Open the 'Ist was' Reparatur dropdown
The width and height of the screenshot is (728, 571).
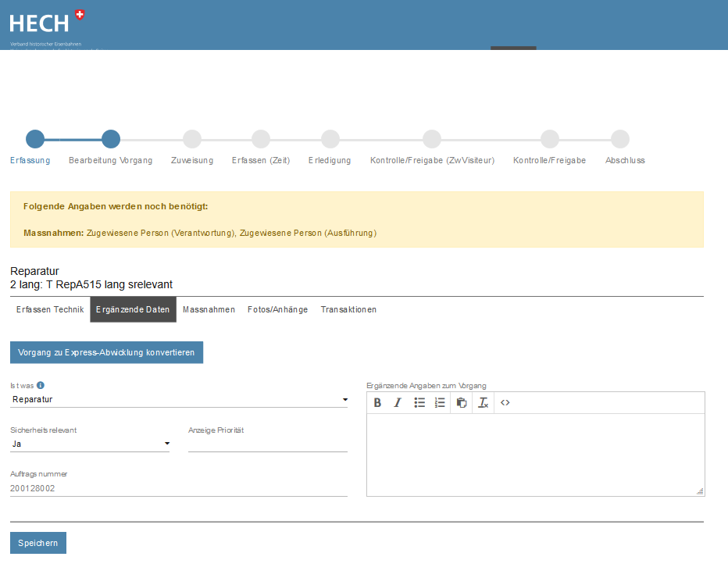coord(179,399)
